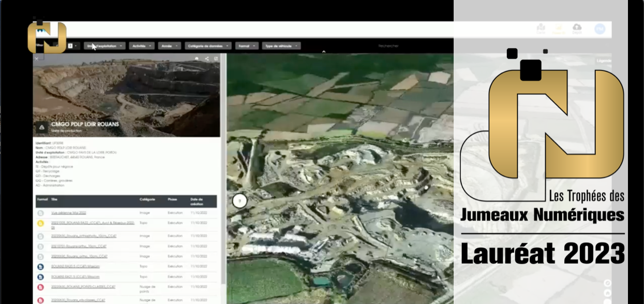Expand the Type de véhicule dropdown
The image size is (644, 304).
click(281, 46)
